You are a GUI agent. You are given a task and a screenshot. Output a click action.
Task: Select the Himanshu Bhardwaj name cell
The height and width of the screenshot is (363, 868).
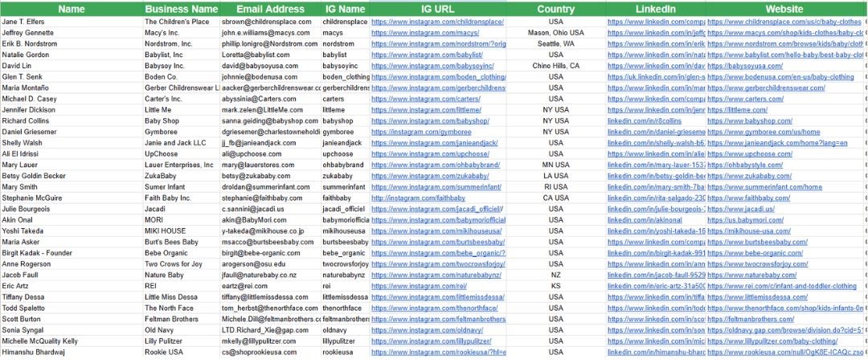[72, 353]
